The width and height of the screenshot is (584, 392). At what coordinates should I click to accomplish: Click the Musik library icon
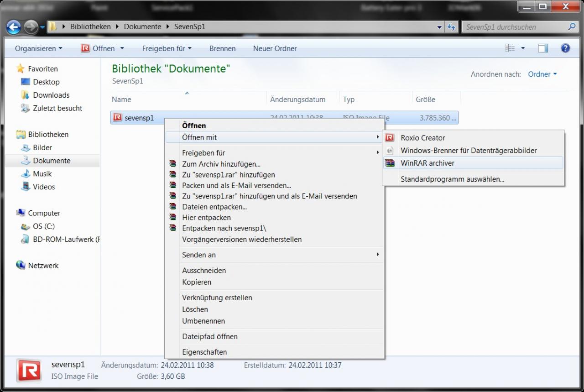(x=26, y=174)
